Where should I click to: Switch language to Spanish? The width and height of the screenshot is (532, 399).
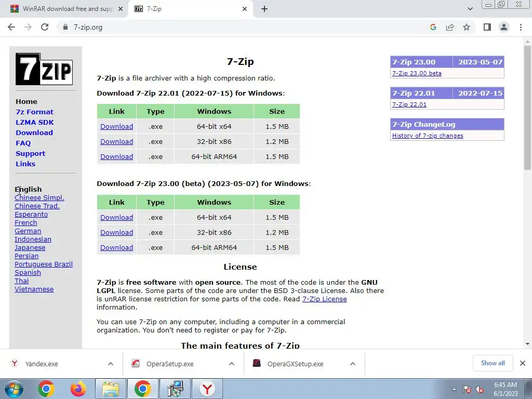coord(28,272)
